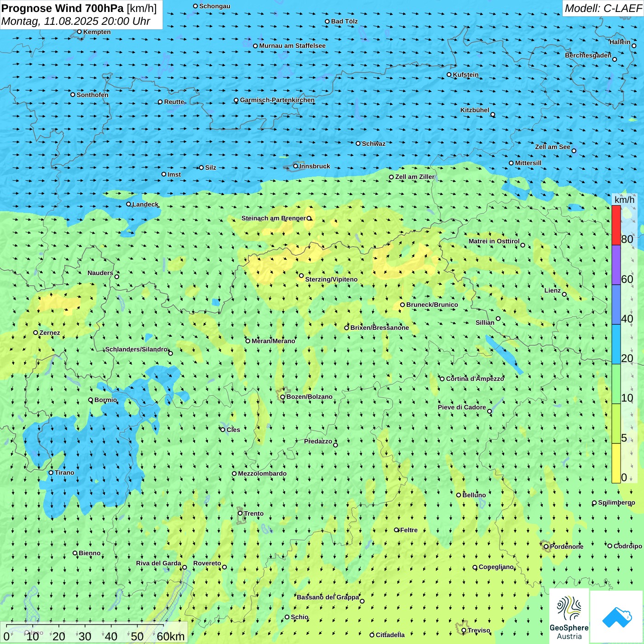Click the date 'Montag, 11.08.2025 20:00 Uhr'

tap(76, 21)
